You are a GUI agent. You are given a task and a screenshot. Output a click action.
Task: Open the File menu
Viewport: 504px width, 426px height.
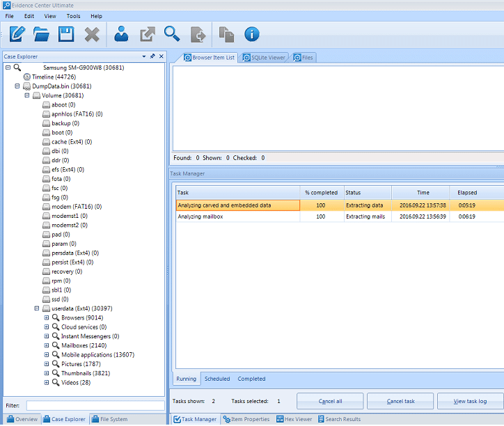9,16
